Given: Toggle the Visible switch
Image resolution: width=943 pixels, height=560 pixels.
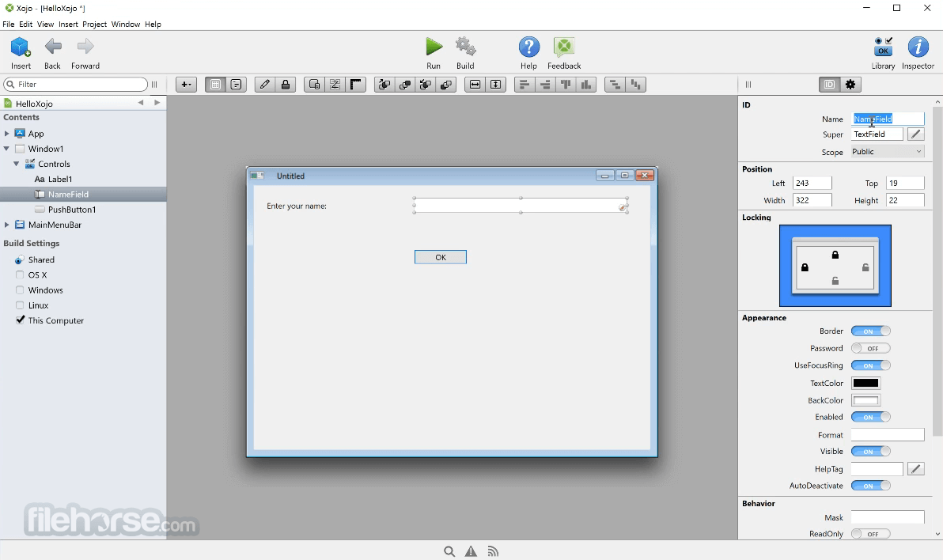Looking at the screenshot, I should click(x=871, y=451).
